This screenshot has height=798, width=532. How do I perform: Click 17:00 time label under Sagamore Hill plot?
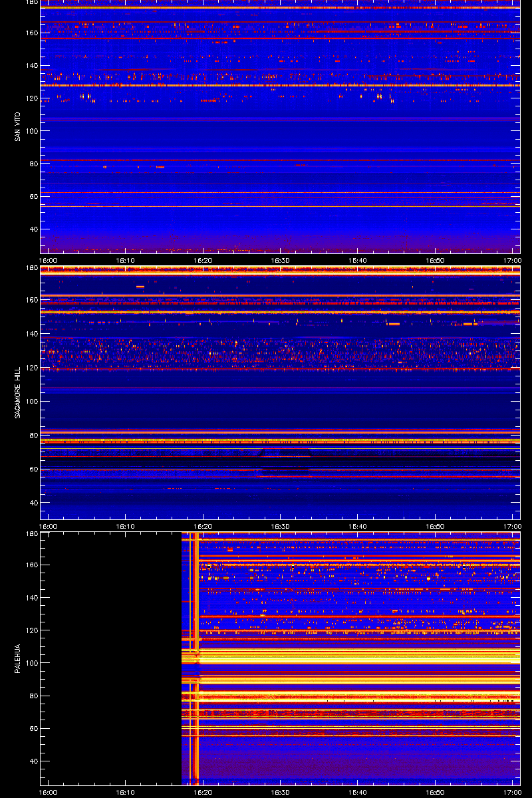click(x=512, y=527)
